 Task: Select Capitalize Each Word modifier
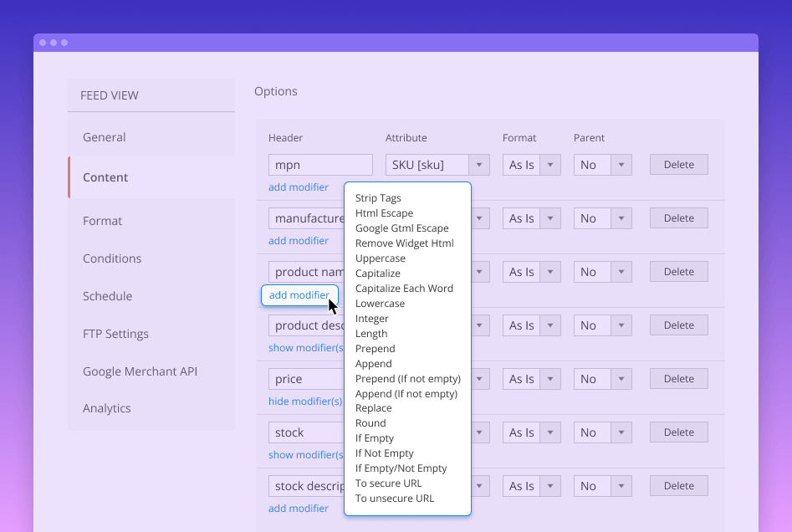click(x=404, y=288)
